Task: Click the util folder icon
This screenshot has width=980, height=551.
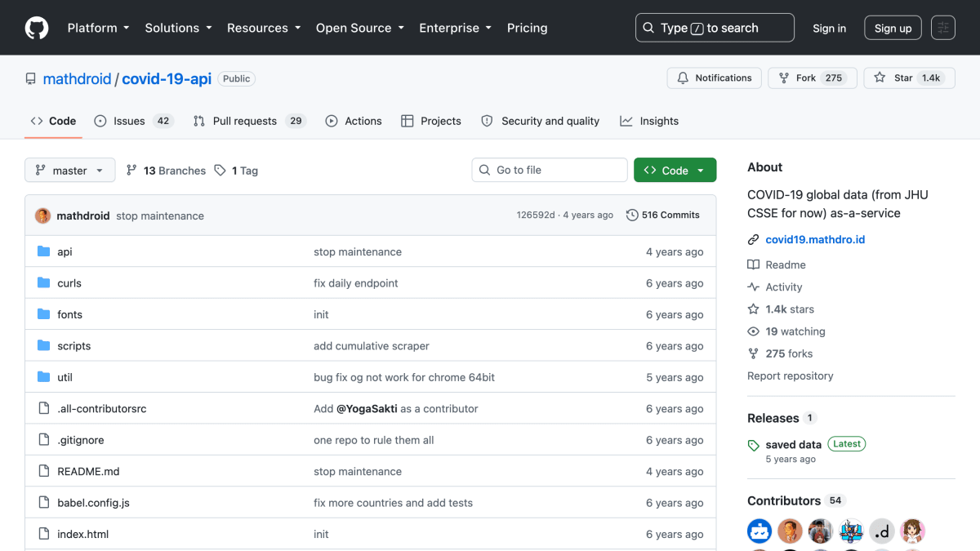Action: coord(44,377)
